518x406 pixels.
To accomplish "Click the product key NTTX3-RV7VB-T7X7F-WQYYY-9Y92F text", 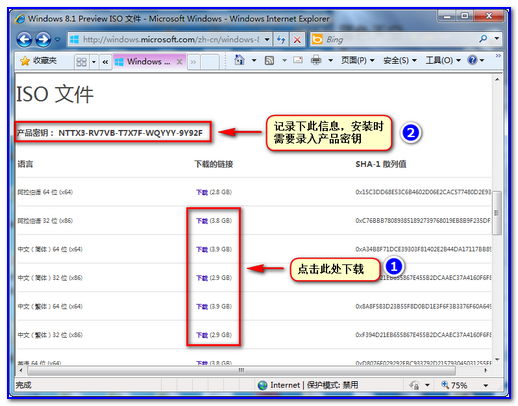I will (x=130, y=133).
